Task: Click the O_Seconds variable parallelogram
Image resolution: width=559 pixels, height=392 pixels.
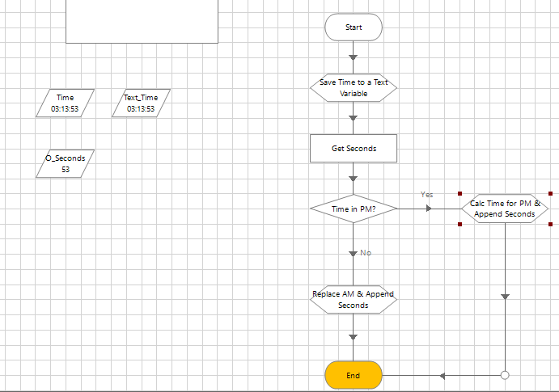Action: click(65, 163)
